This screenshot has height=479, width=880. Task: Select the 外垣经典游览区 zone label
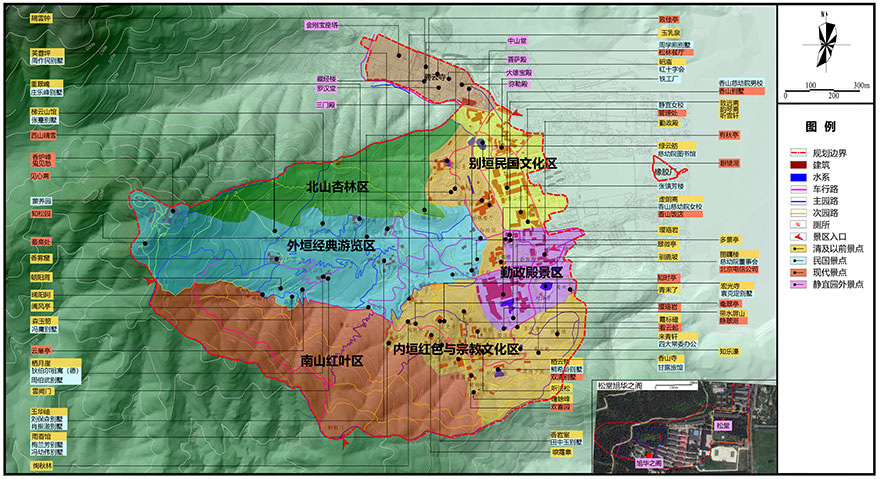coord(330,245)
